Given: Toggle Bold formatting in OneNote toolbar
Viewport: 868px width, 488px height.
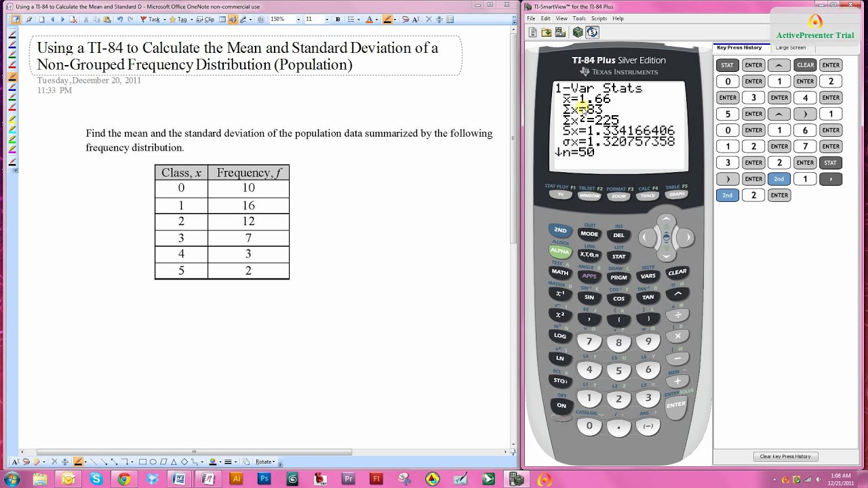Looking at the screenshot, I should point(338,20).
